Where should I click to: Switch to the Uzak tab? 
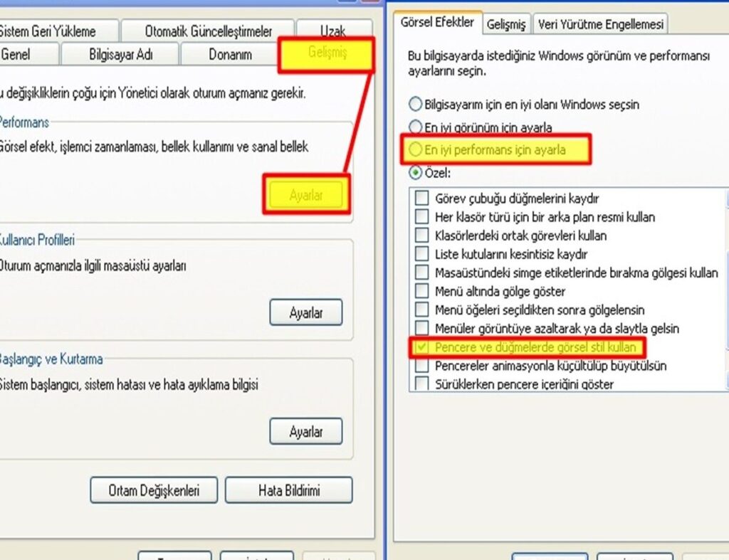(333, 31)
